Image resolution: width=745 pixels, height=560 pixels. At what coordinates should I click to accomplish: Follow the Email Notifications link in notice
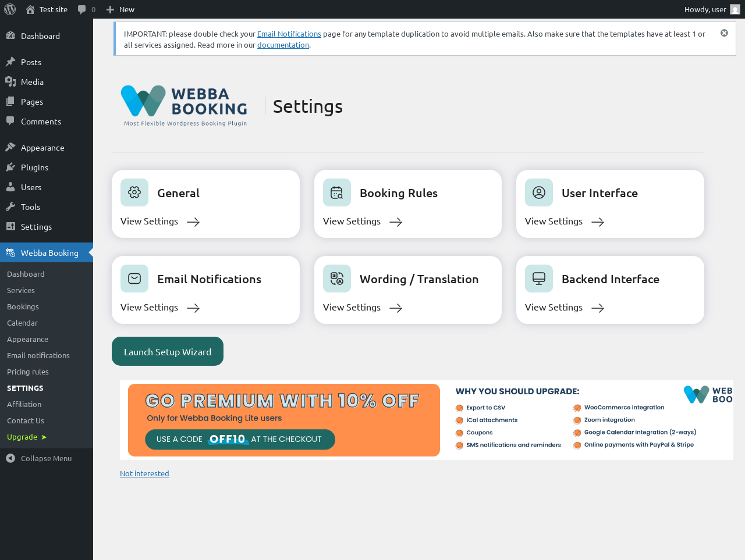point(289,34)
